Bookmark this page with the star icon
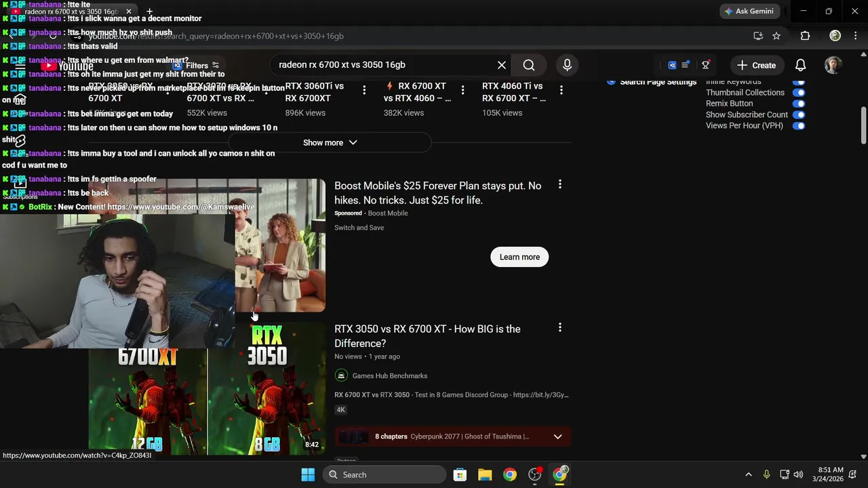The width and height of the screenshot is (868, 488). click(776, 36)
